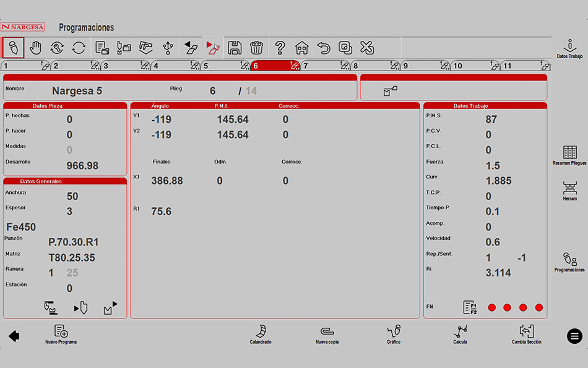Select bend tab 9
The width and height of the screenshot is (588, 368).
(x=425, y=66)
